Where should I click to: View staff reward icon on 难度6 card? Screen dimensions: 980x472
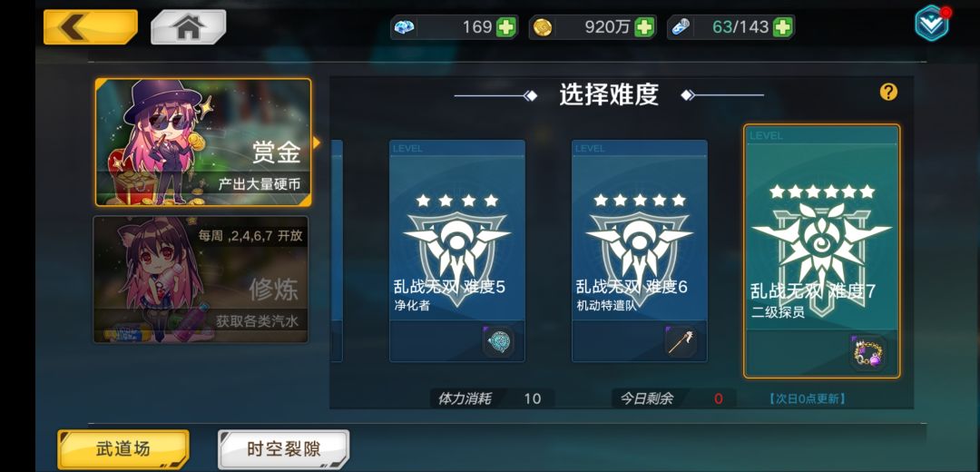[x=681, y=342]
